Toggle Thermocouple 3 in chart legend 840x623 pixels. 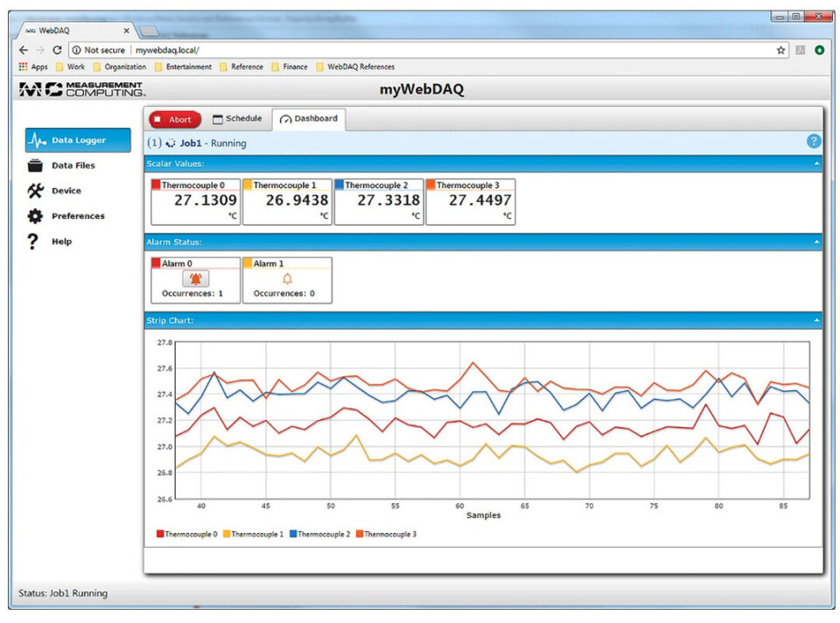click(x=386, y=534)
